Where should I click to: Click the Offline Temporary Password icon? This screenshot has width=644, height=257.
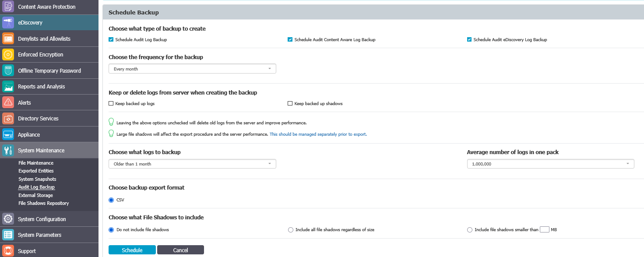pyautogui.click(x=7, y=70)
